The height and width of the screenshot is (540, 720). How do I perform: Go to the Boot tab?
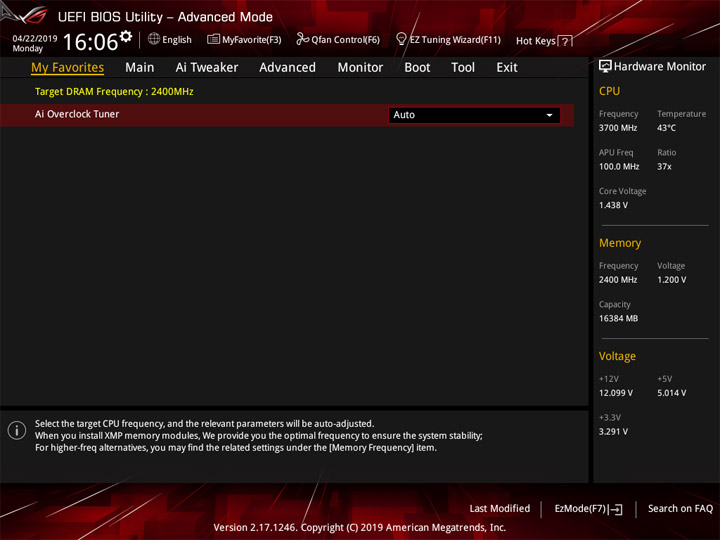click(417, 68)
